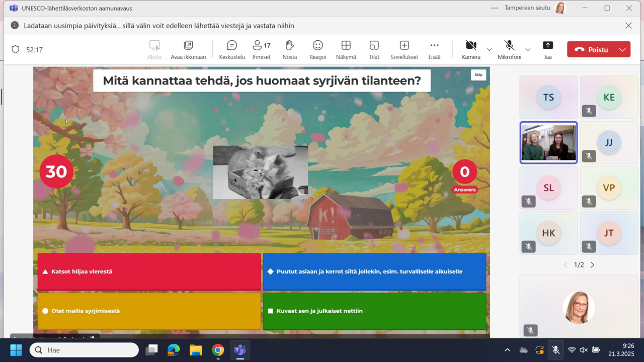Expand camera options dropdown arrow
Screen dimensions: 644x362
pos(489,50)
